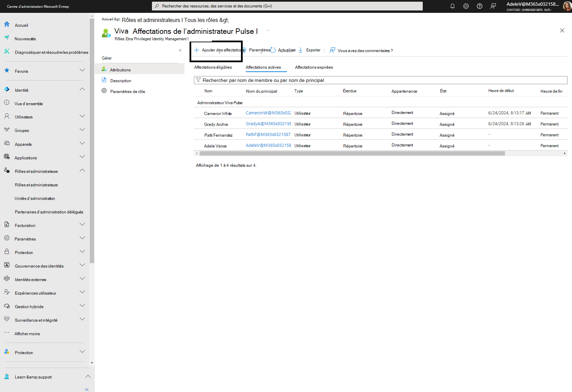Viewport: 572px width, 392px height.
Task: Click the horizontal scrollbar of the assignments table
Action: pos(352,154)
